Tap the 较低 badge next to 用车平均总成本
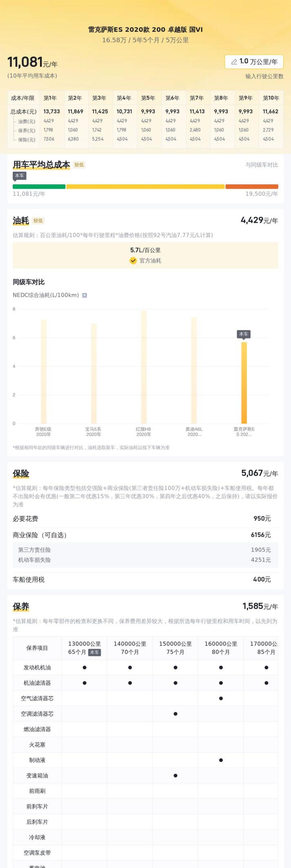The width and height of the screenshot is (291, 868). click(79, 165)
